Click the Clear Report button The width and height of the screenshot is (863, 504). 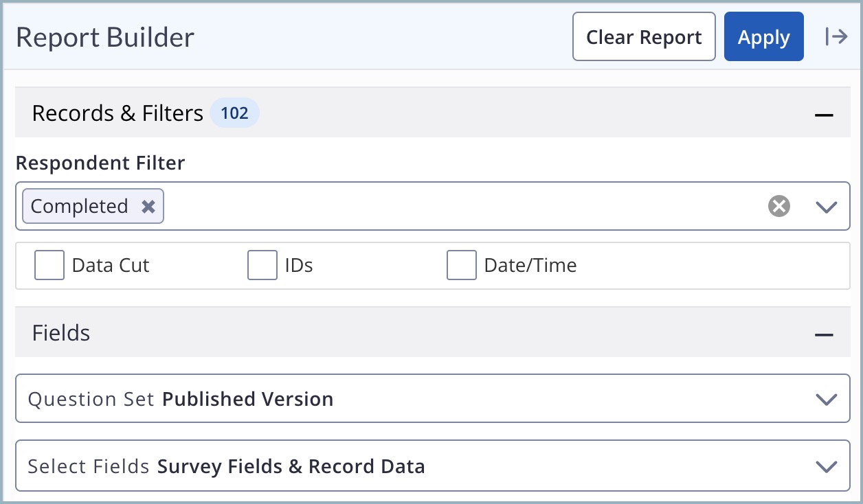(644, 36)
